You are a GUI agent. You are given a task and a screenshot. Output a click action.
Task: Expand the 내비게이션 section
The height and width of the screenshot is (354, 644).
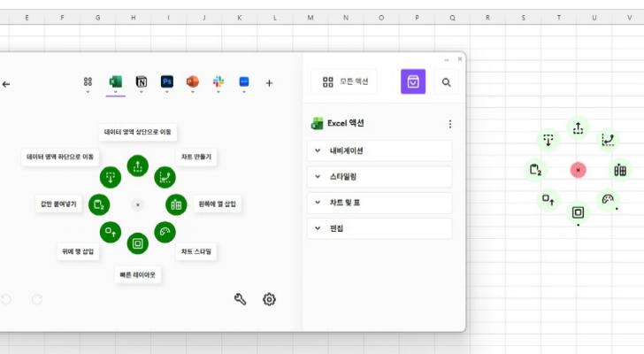pyautogui.click(x=379, y=150)
